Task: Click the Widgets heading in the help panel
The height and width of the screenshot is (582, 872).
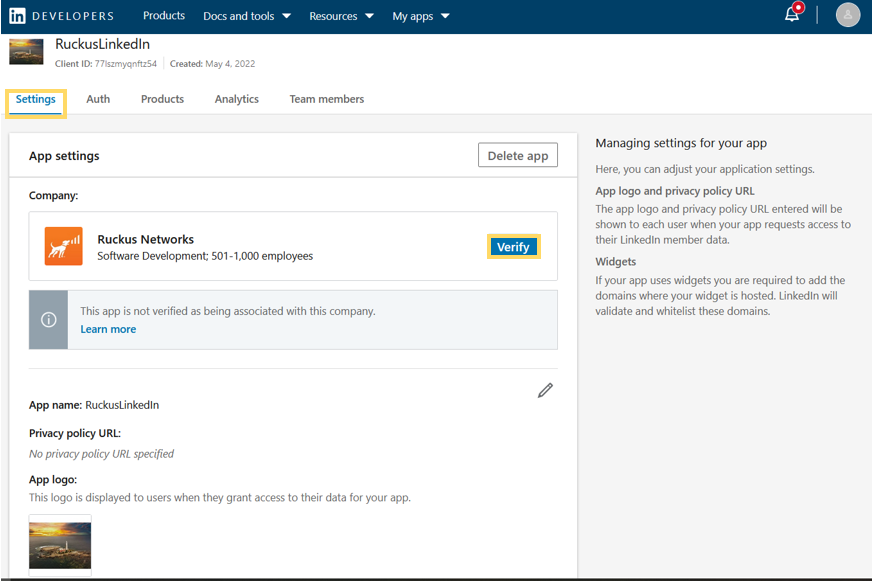Action: (616, 262)
